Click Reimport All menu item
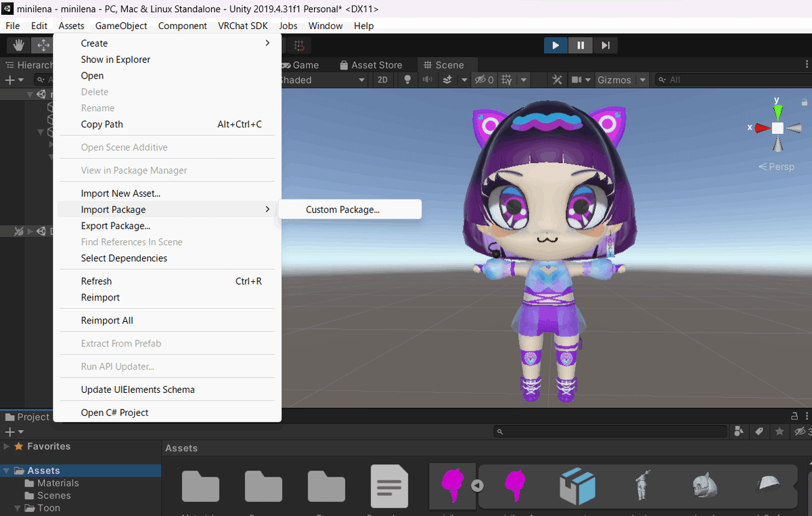 (x=168, y=321)
